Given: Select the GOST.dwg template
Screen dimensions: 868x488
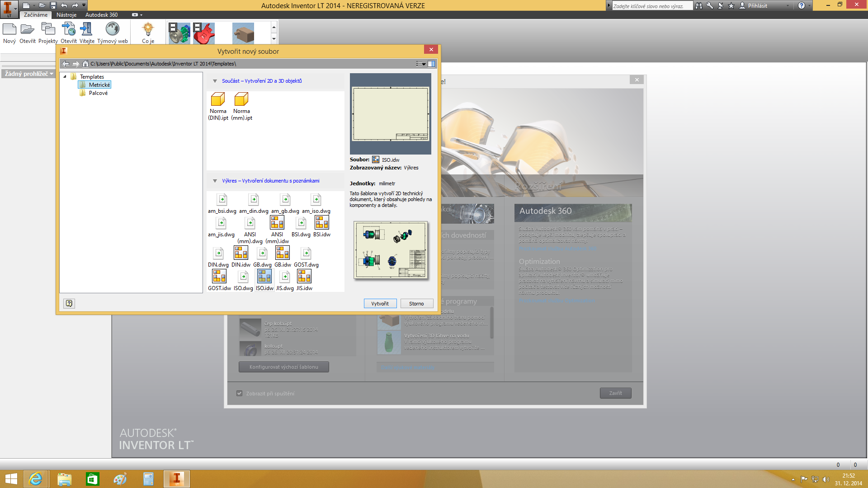Looking at the screenshot, I should [306, 258].
